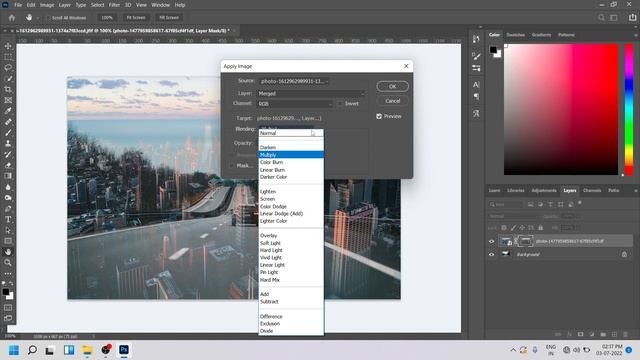Select the Pen tool
Viewport: 640px width, 360px height.
(8, 209)
